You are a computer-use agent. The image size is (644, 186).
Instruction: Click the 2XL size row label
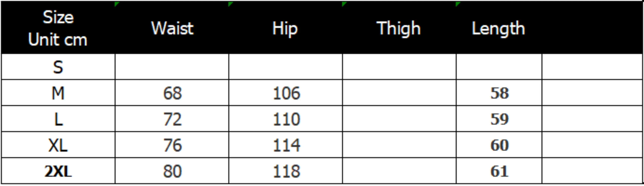[x=58, y=171]
